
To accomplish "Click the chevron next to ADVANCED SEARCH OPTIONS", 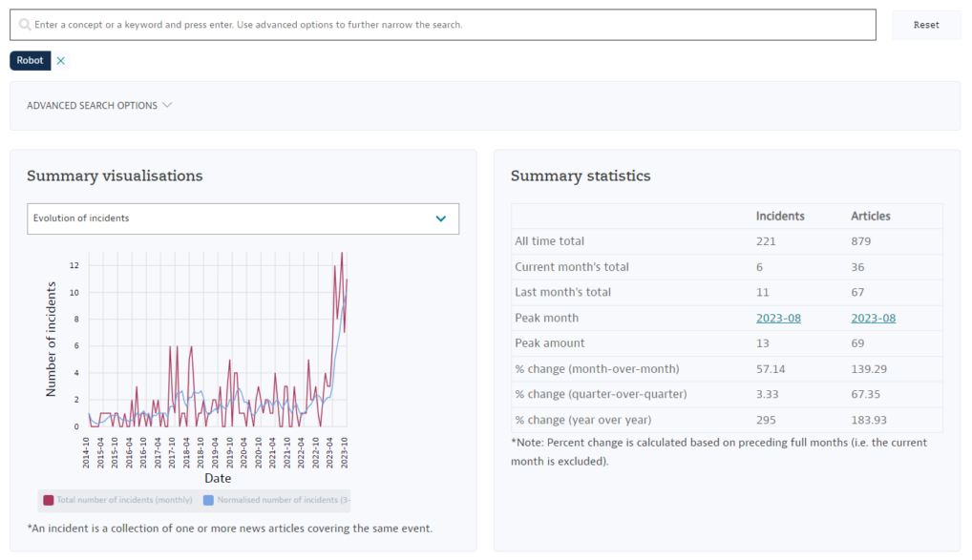I will (168, 105).
